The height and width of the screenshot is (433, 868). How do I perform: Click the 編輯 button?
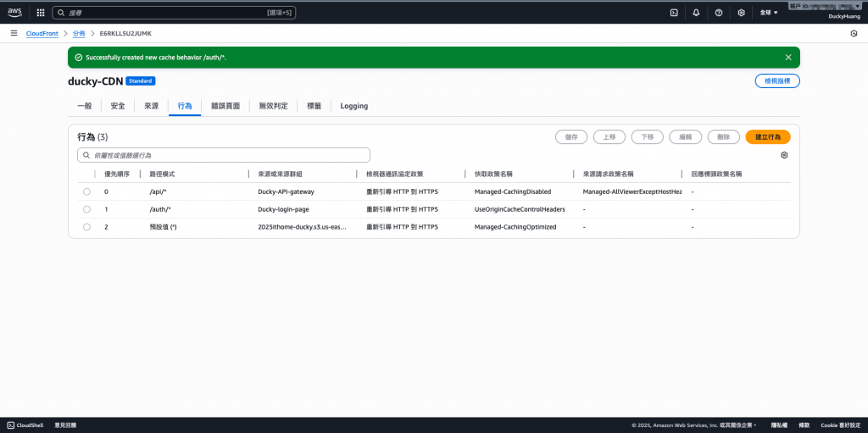point(685,136)
